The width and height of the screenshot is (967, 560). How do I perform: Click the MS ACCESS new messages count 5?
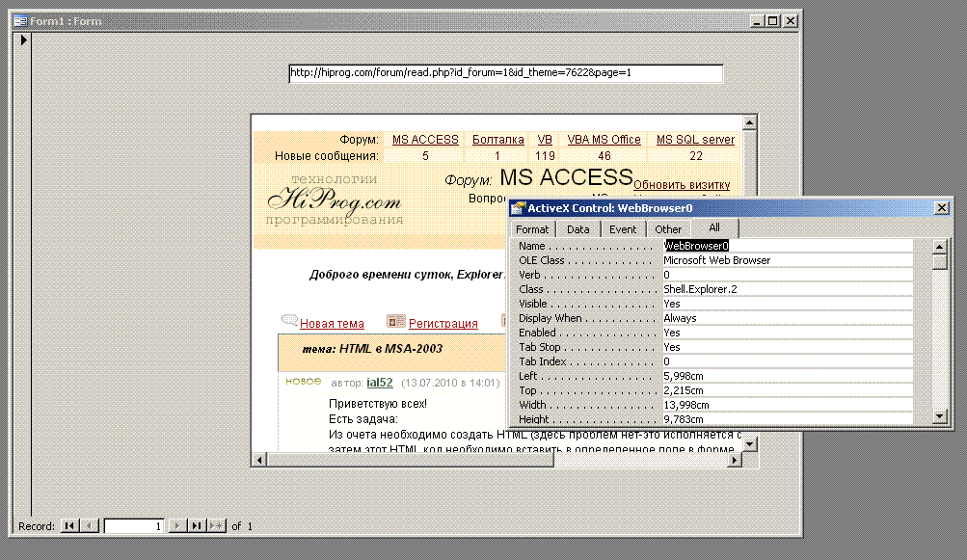tap(425, 156)
